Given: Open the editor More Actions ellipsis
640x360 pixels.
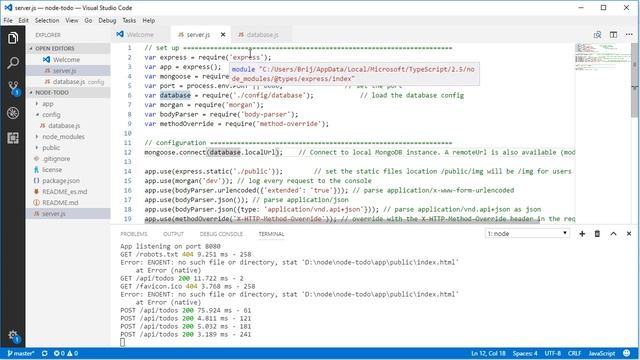Looking at the screenshot, I should [629, 35].
